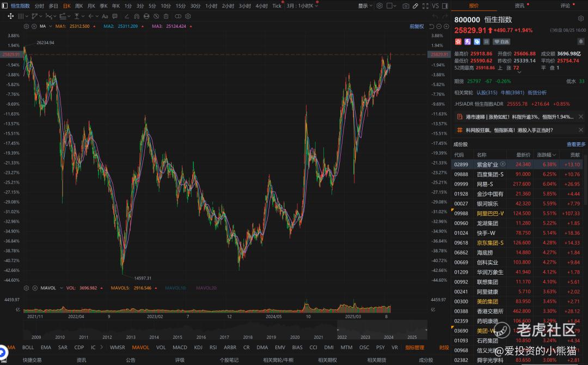Toggle the right quote sidebar icon
Screen dimensions: 588x365
click(x=445, y=5)
